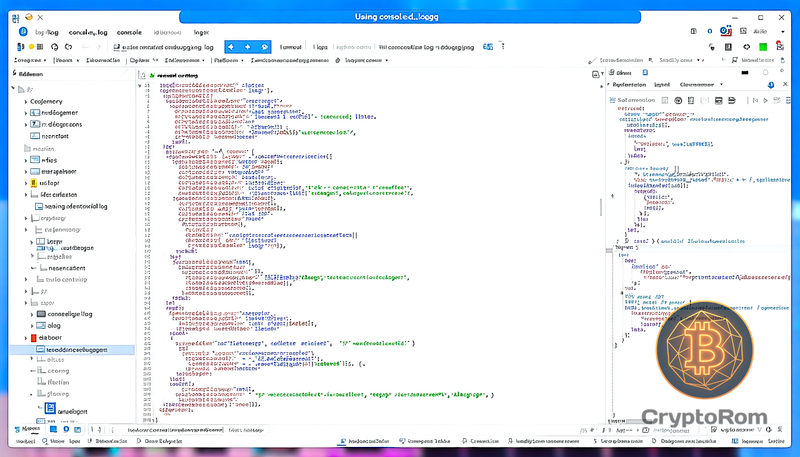Click the plus icon in the blue button group
Viewport: 800px width, 457px height.
tap(247, 47)
